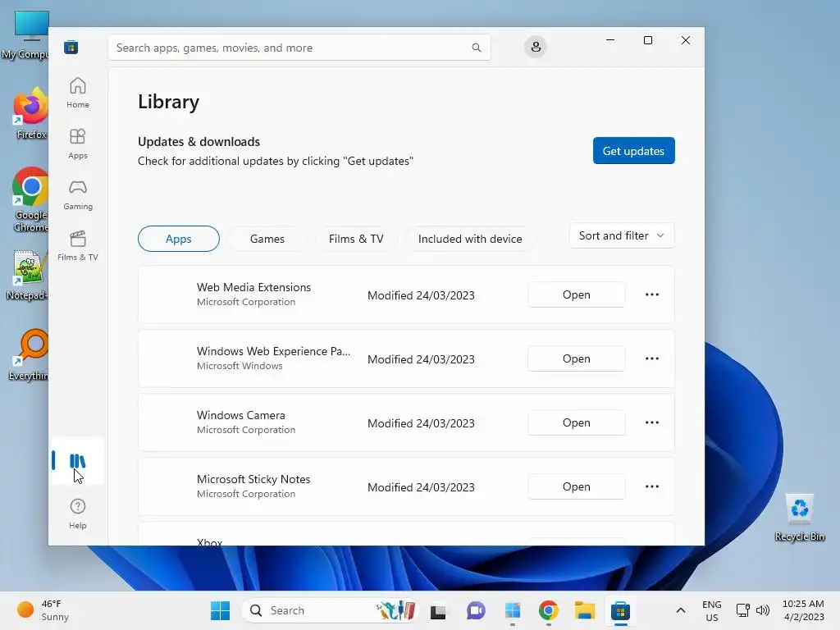Select the Films & TV filter tab
This screenshot has width=840, height=630.
point(356,239)
